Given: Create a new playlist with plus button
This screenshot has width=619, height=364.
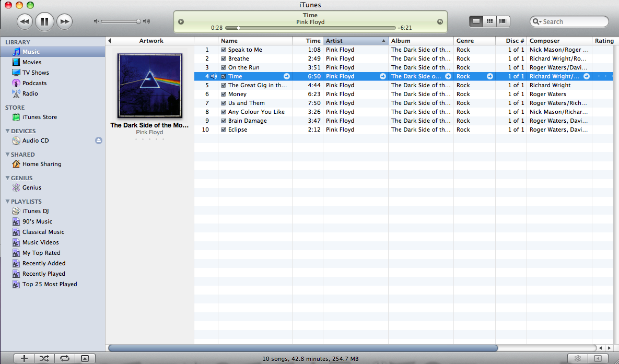Looking at the screenshot, I should (x=24, y=358).
